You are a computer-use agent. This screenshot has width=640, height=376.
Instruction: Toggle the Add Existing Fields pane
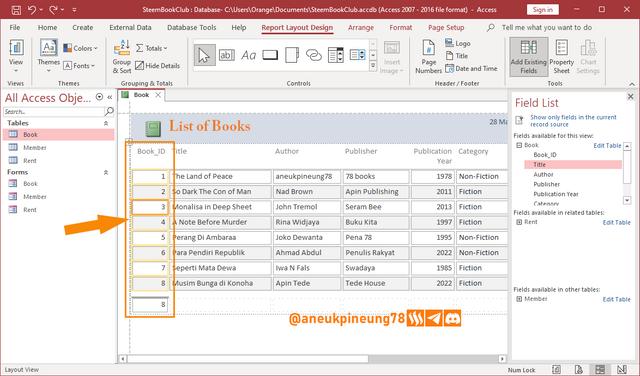pos(529,57)
